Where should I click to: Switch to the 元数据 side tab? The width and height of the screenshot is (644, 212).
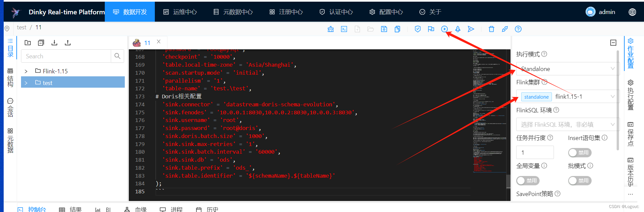point(10,140)
